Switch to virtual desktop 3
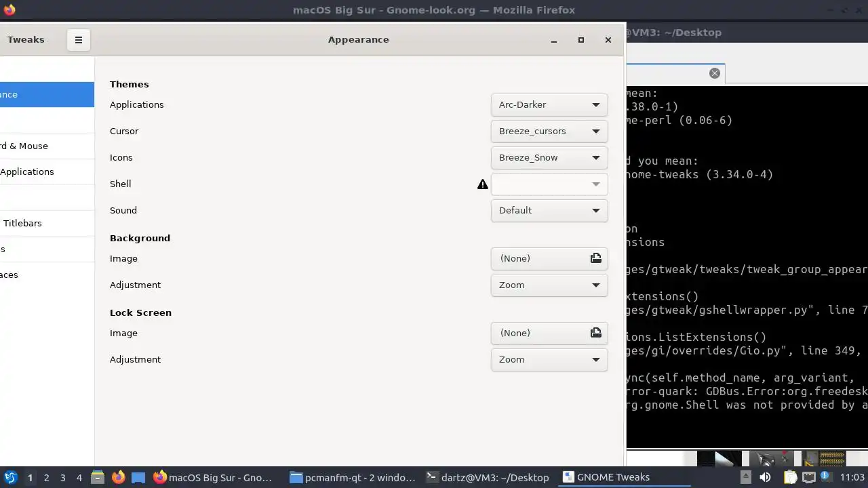 [62, 477]
